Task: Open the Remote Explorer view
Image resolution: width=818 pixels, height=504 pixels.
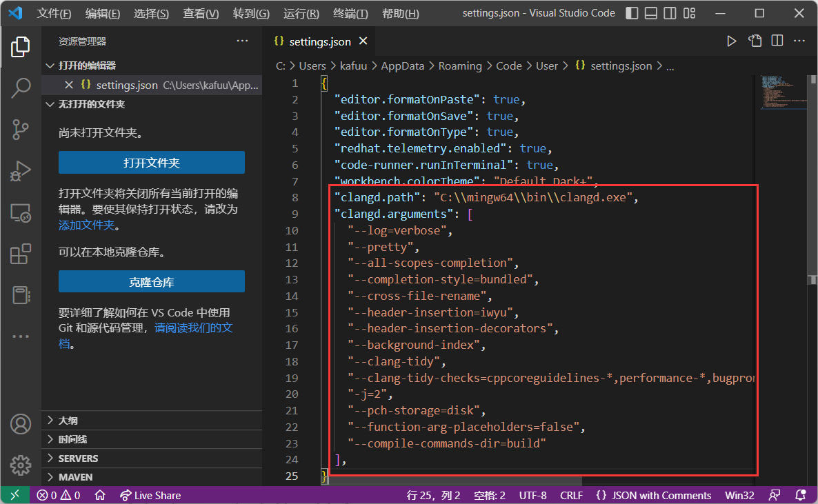Action: coord(21,212)
